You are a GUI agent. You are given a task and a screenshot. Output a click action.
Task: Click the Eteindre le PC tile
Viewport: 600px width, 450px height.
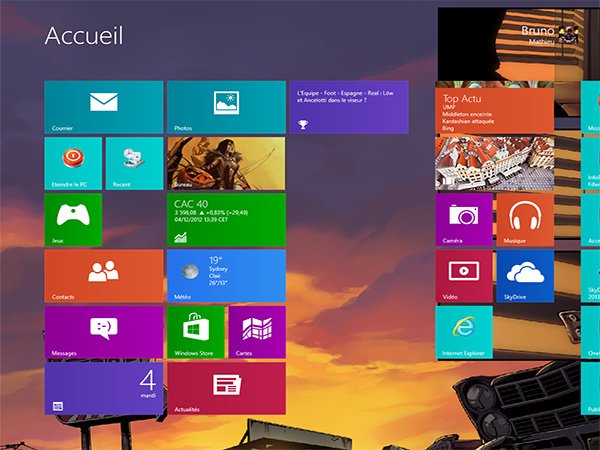click(x=73, y=163)
